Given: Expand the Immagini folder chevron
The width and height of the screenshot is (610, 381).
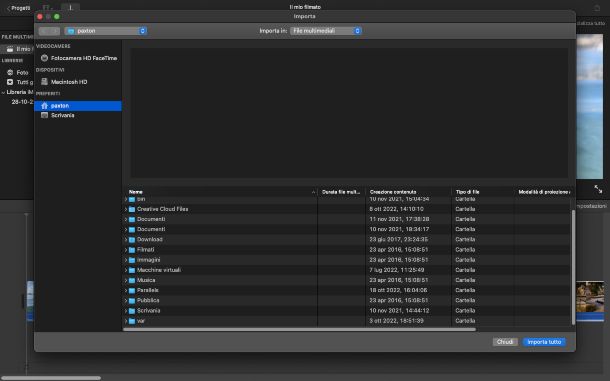Looking at the screenshot, I should (x=126, y=260).
